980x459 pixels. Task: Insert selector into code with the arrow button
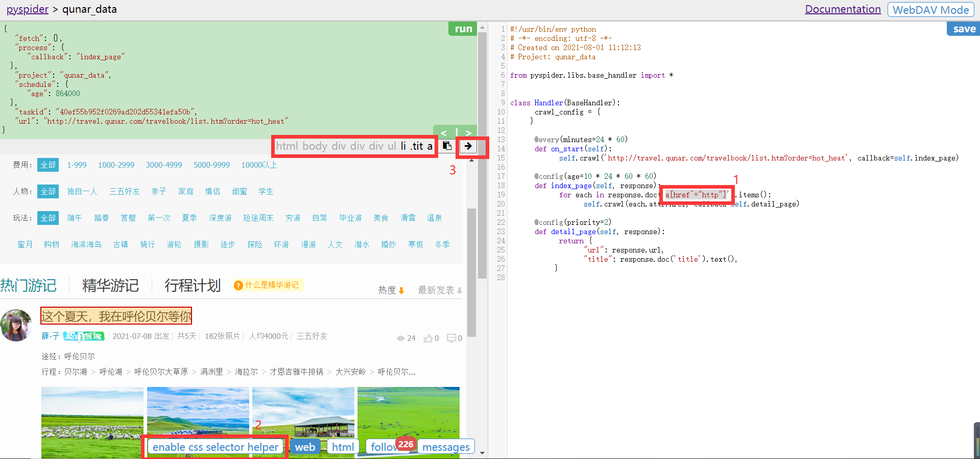click(x=468, y=146)
